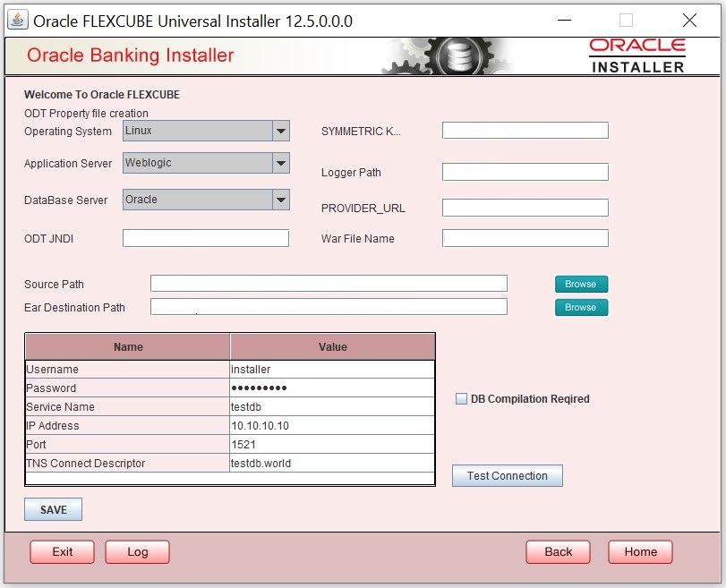Viewport: 726px width, 588px height.
Task: Select the Password value cell
Action: pos(332,388)
